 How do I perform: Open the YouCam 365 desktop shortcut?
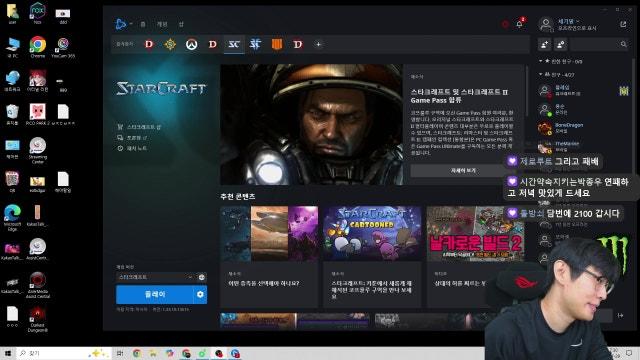point(63,47)
